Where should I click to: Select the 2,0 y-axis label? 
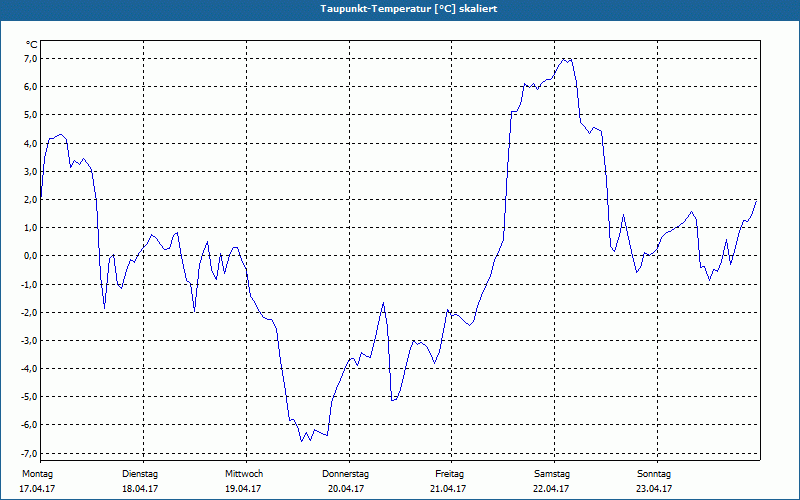[x=31, y=200]
